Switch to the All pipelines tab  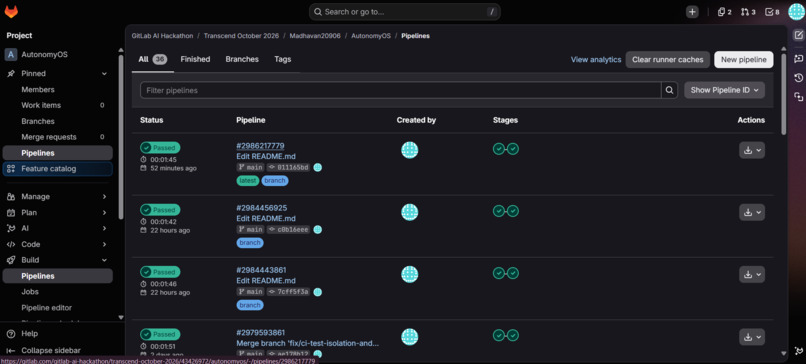pos(152,59)
